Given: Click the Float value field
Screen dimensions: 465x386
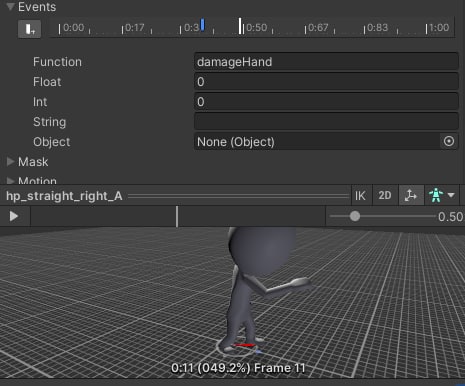Looking at the screenshot, I should click(326, 82).
